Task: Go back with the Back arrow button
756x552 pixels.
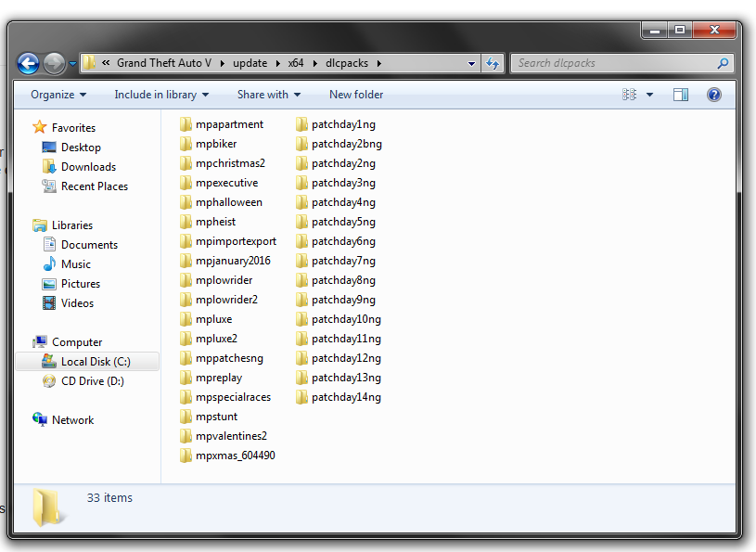Action: (28, 63)
